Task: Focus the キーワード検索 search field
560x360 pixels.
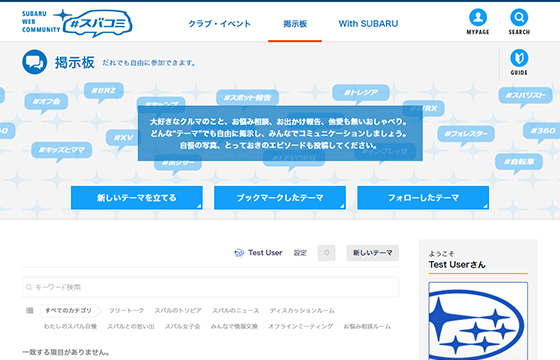Action: coord(210,287)
